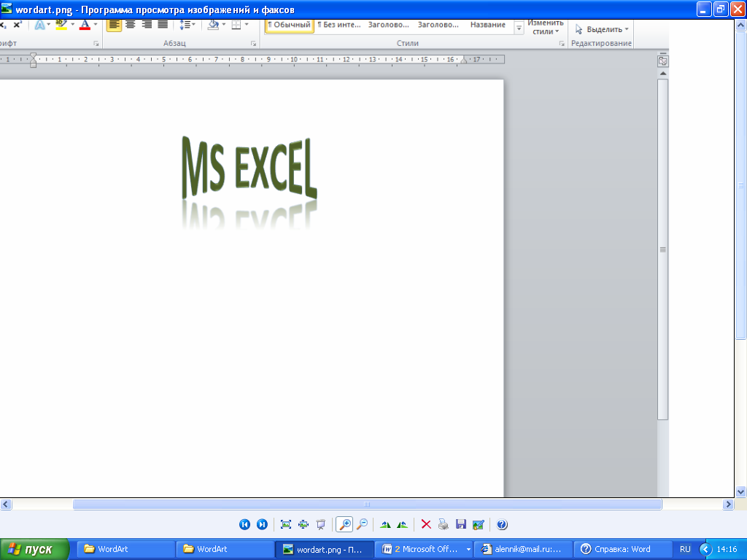Open the highlight color dropdown arrow
This screenshot has width=747, height=560.
(72, 25)
